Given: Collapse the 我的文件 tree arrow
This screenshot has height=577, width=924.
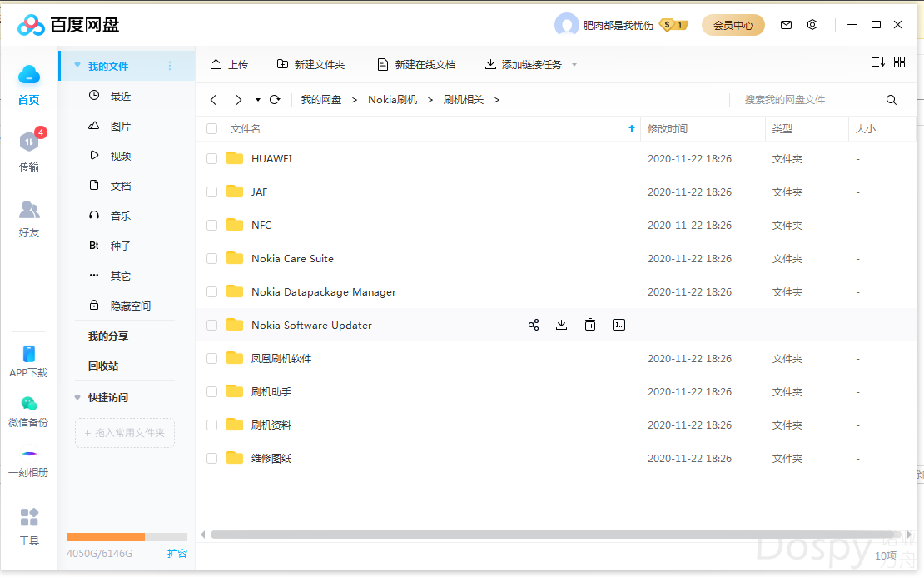Looking at the screenshot, I should 77,66.
